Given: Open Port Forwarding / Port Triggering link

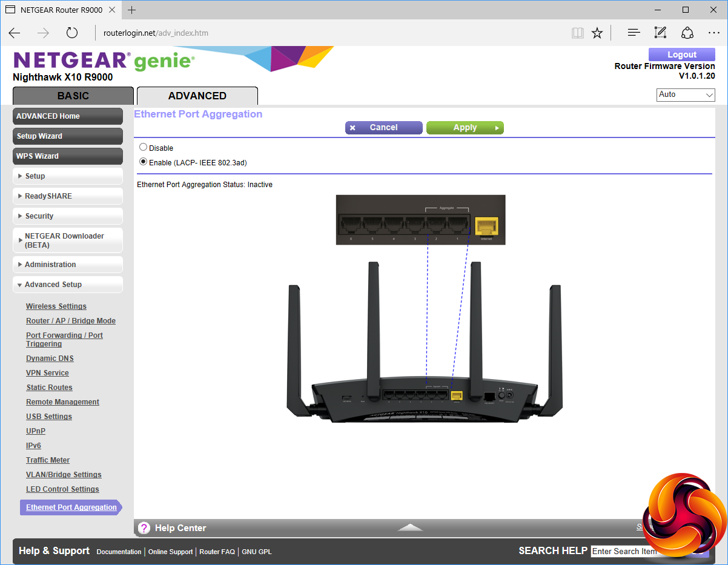Looking at the screenshot, I should click(64, 340).
